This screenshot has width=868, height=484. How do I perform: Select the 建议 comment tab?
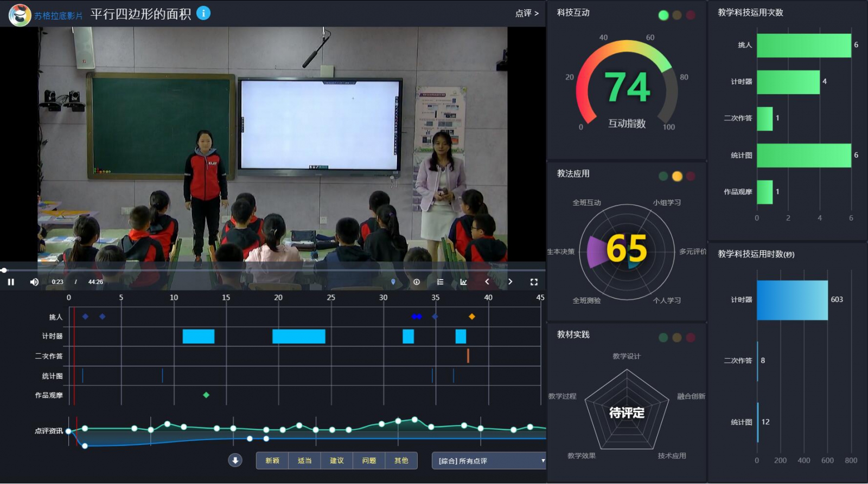click(x=337, y=461)
